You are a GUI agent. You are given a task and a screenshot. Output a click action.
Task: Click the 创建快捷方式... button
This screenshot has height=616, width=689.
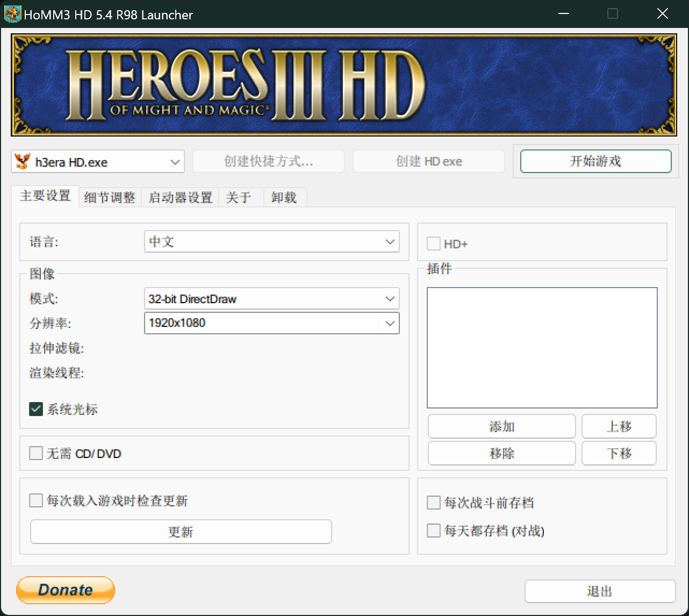[x=269, y=161]
